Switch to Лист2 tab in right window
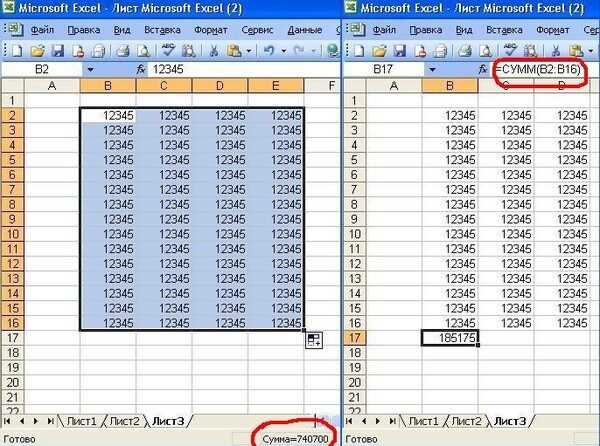This screenshot has width=600, height=446. [466, 421]
